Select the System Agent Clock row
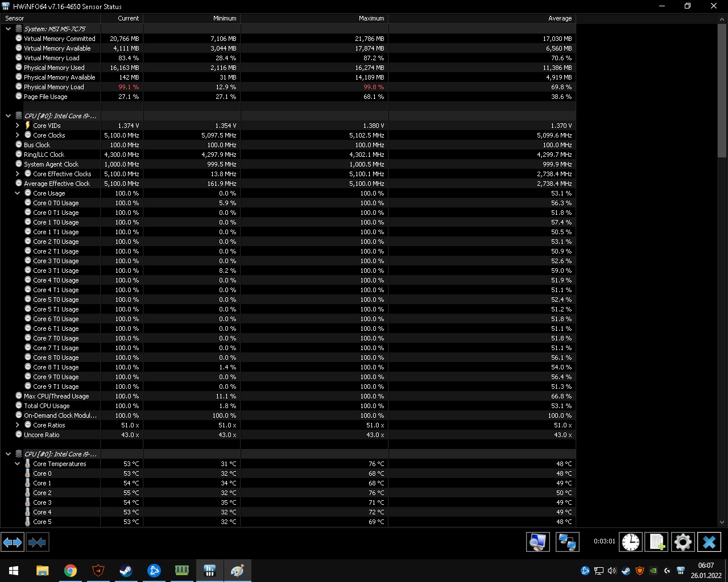728x582 pixels. click(288, 164)
